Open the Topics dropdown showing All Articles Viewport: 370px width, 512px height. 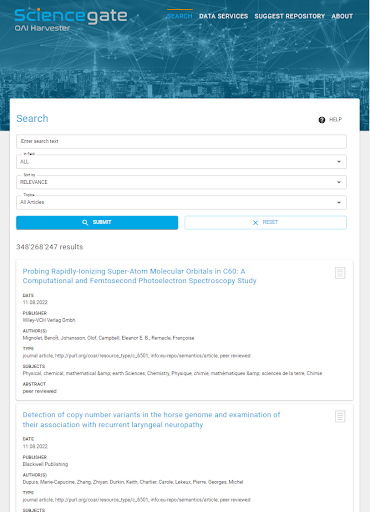(x=181, y=202)
